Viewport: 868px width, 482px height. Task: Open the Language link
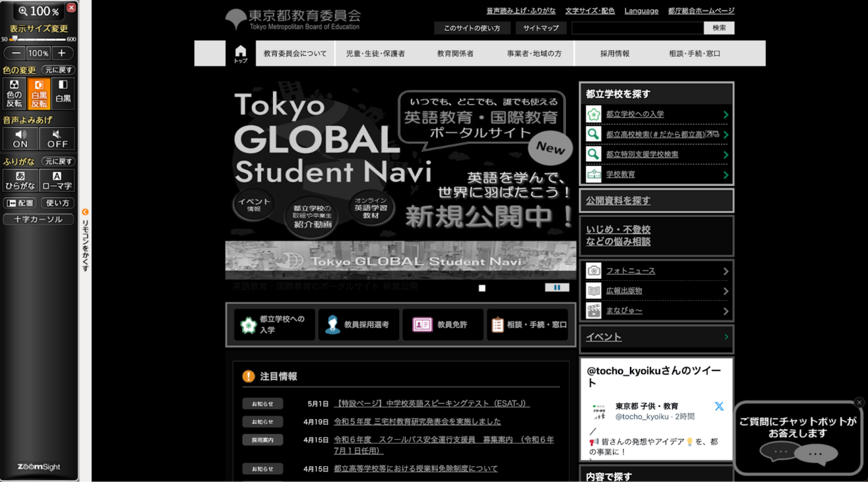641,11
